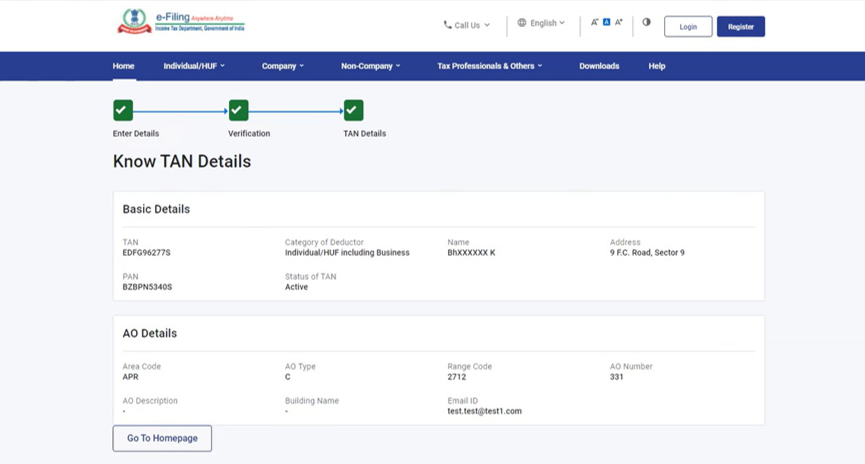Image resolution: width=865 pixels, height=464 pixels.
Task: Go to the Home tab
Action: (x=124, y=66)
